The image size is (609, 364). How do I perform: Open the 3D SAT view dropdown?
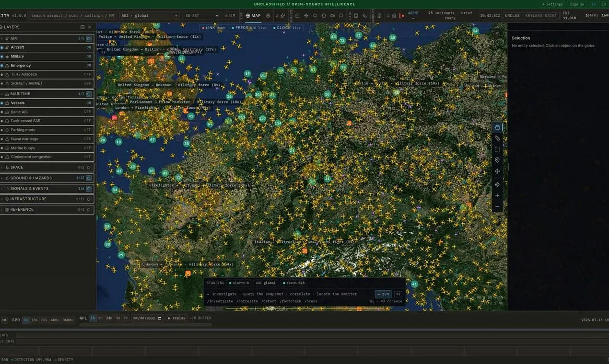[201, 16]
